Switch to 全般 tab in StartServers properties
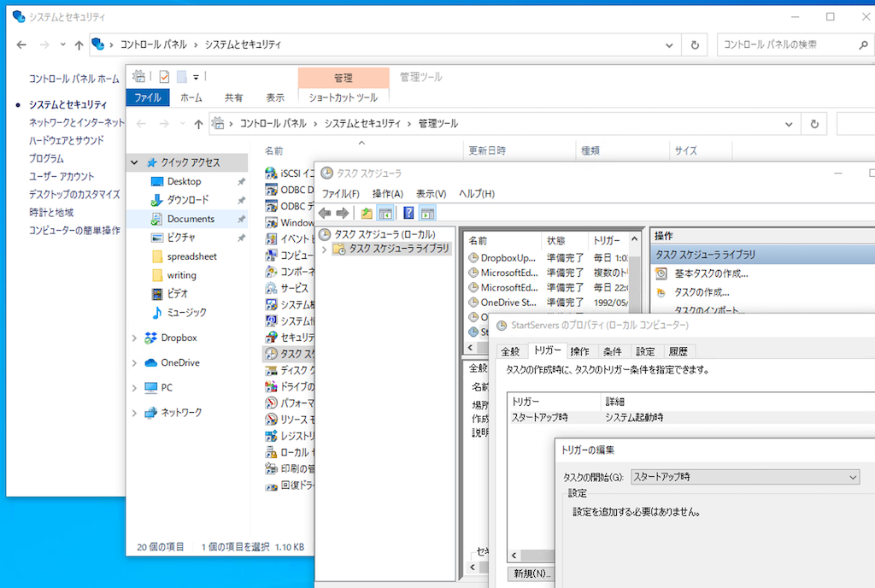Image resolution: width=875 pixels, height=588 pixels. pyautogui.click(x=510, y=351)
